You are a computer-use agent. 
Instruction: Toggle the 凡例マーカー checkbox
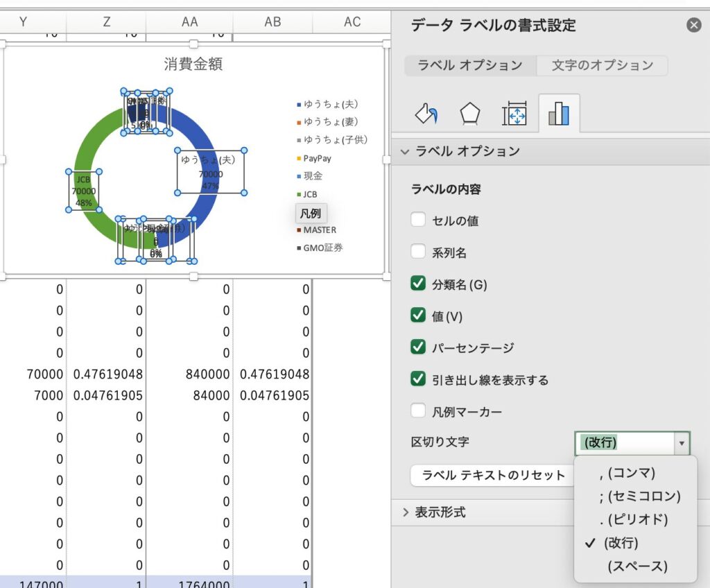click(x=418, y=411)
